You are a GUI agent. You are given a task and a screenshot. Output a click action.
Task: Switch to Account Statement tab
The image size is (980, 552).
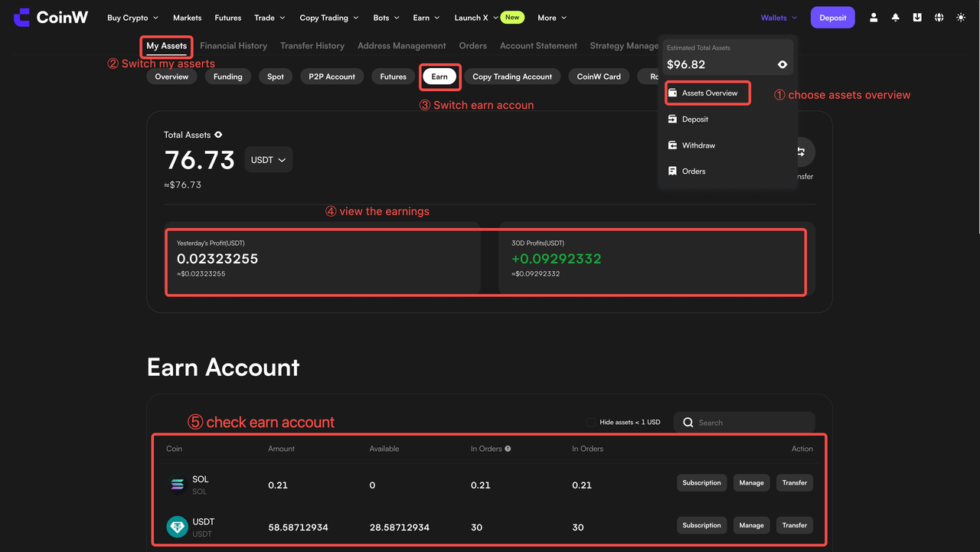pyautogui.click(x=538, y=46)
